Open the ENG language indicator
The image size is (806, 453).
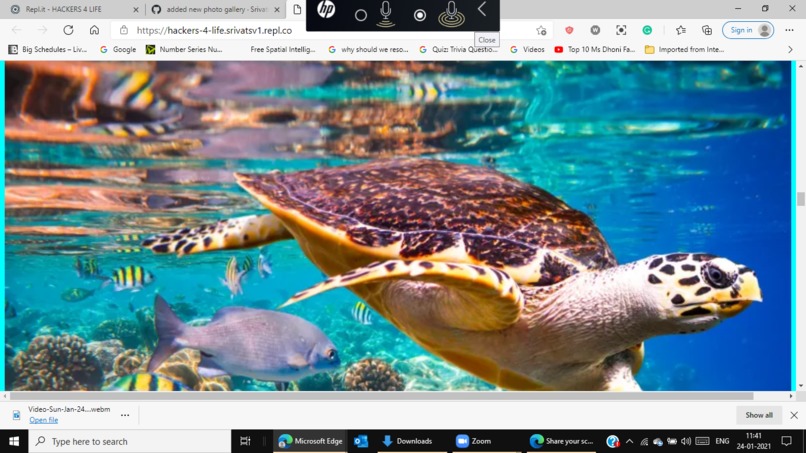point(722,441)
